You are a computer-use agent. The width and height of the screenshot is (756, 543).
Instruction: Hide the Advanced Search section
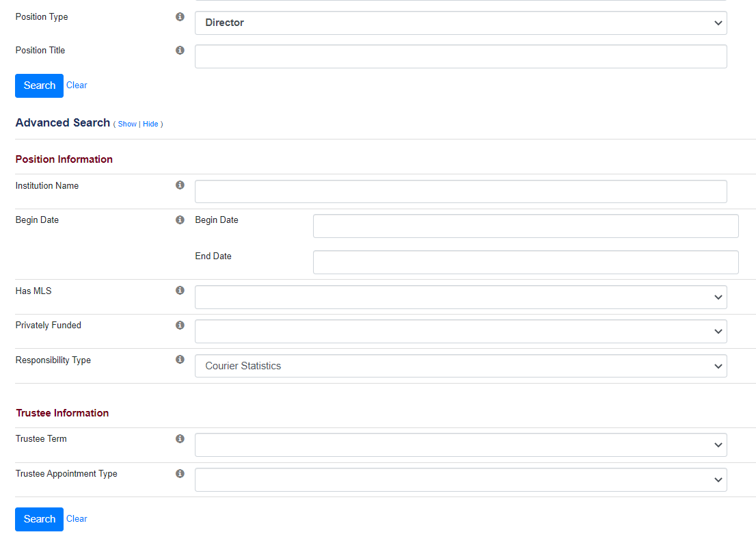150,124
